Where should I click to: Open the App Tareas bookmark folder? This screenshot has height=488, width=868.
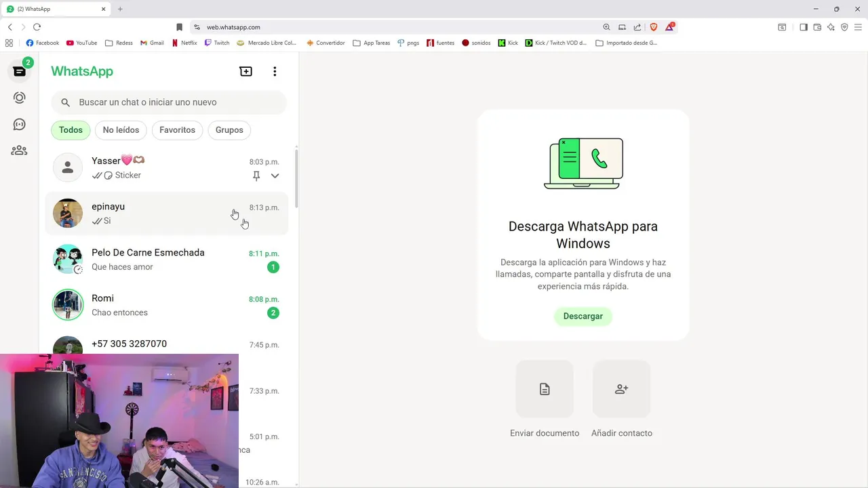click(372, 43)
